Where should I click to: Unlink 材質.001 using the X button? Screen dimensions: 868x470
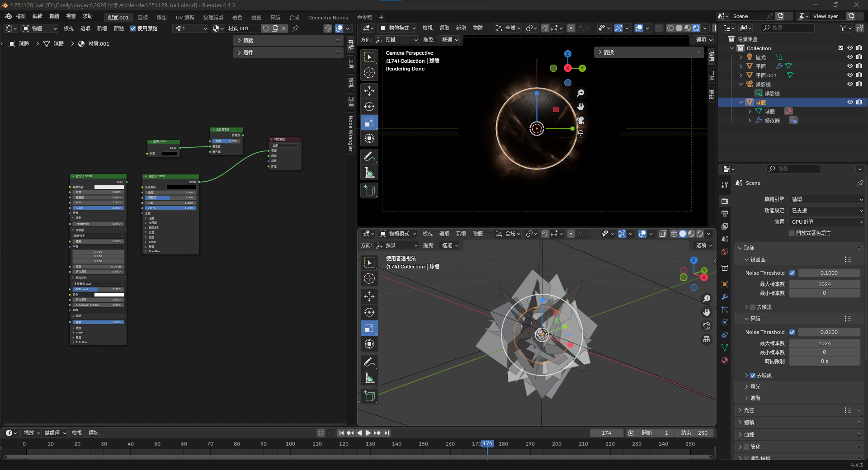(x=283, y=28)
